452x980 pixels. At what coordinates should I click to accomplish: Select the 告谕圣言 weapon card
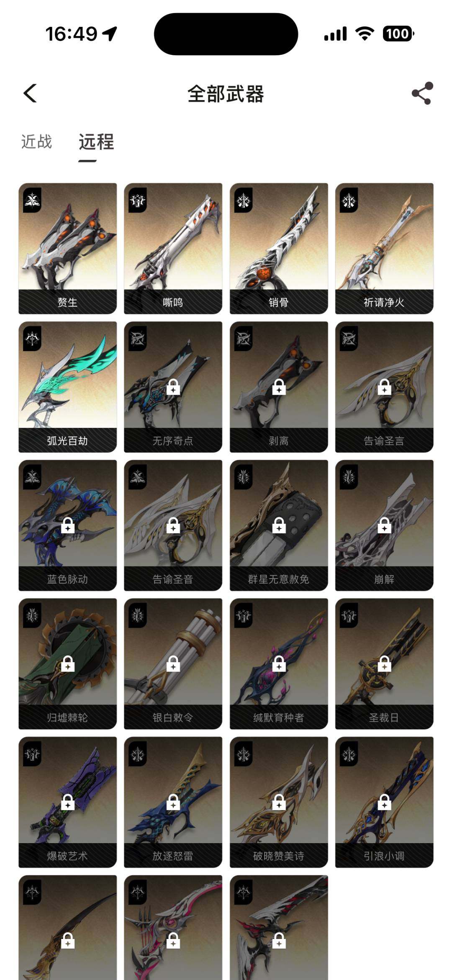tap(384, 387)
